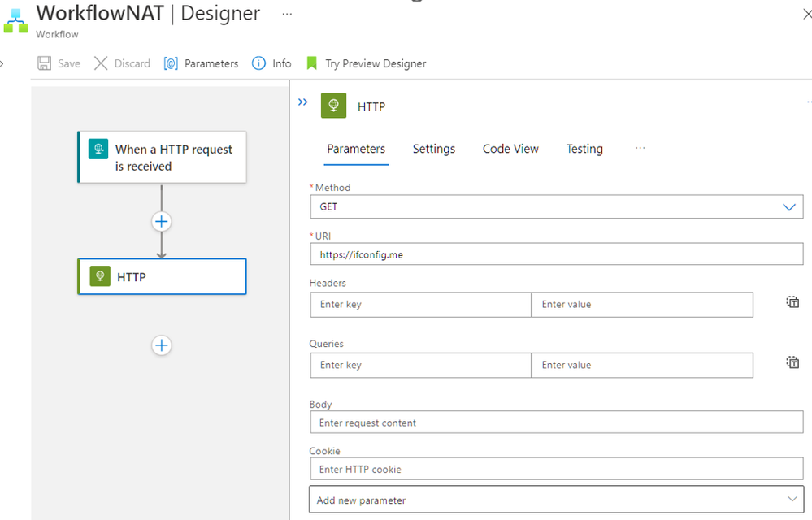Add a new step below HTTP action
The height and width of the screenshot is (520, 812).
[x=162, y=345]
